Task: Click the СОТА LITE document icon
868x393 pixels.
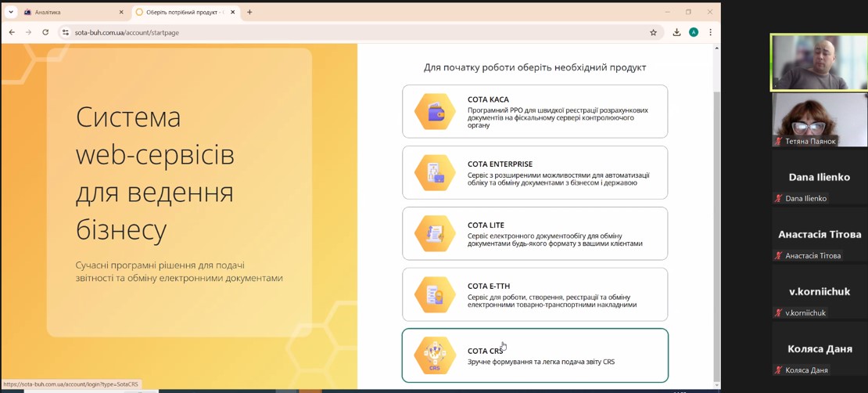Action: click(x=435, y=233)
